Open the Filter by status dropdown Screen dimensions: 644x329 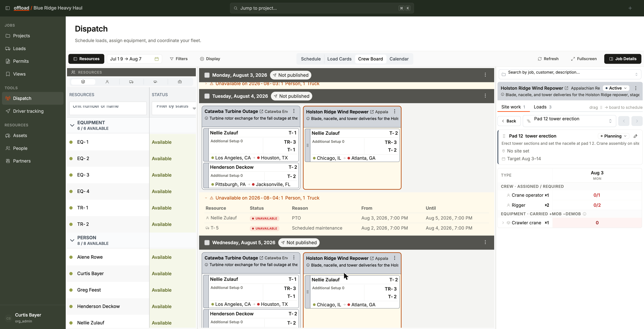click(x=174, y=108)
